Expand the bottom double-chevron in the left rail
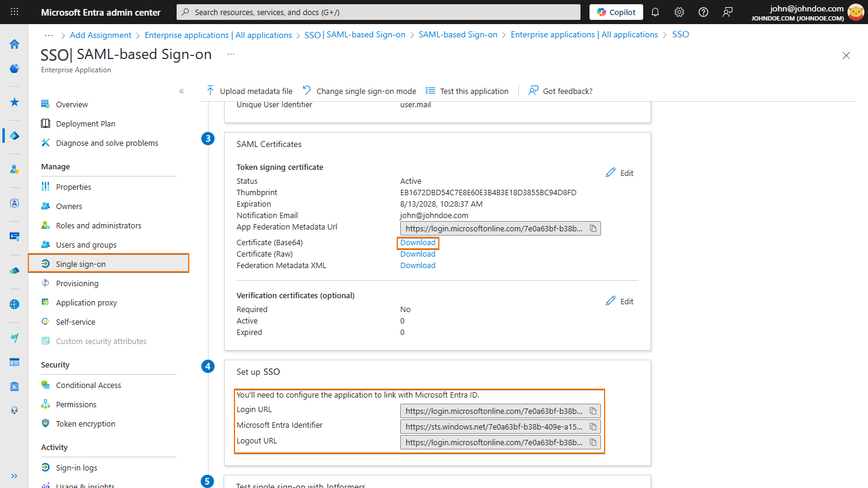This screenshot has width=868, height=488. (x=14, y=475)
